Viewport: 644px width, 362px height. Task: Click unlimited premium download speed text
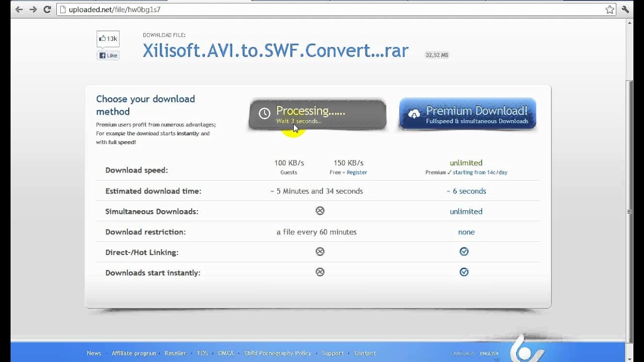[466, 163]
